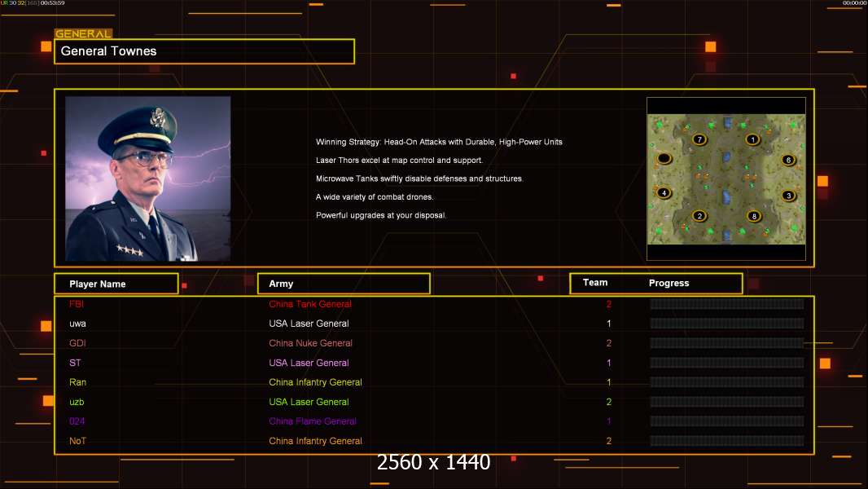Click the Laser Thors description line
Image resolution: width=868 pixels, height=489 pixels.
click(399, 160)
